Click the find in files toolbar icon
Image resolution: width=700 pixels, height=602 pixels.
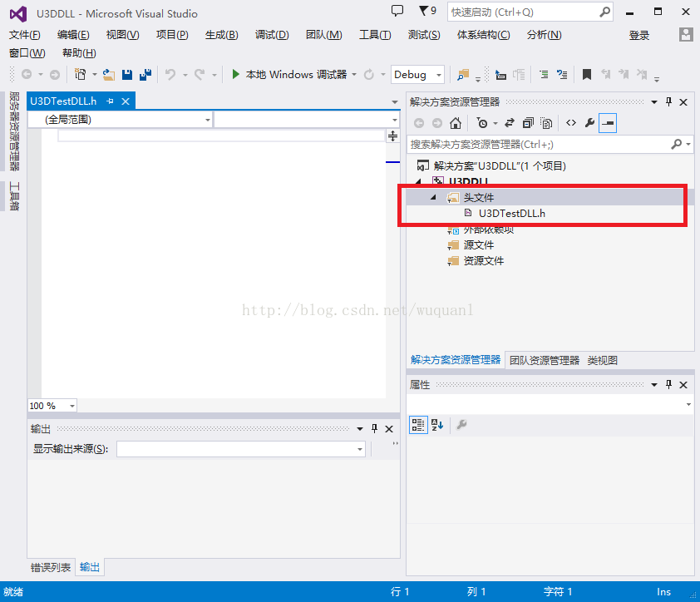click(x=463, y=75)
